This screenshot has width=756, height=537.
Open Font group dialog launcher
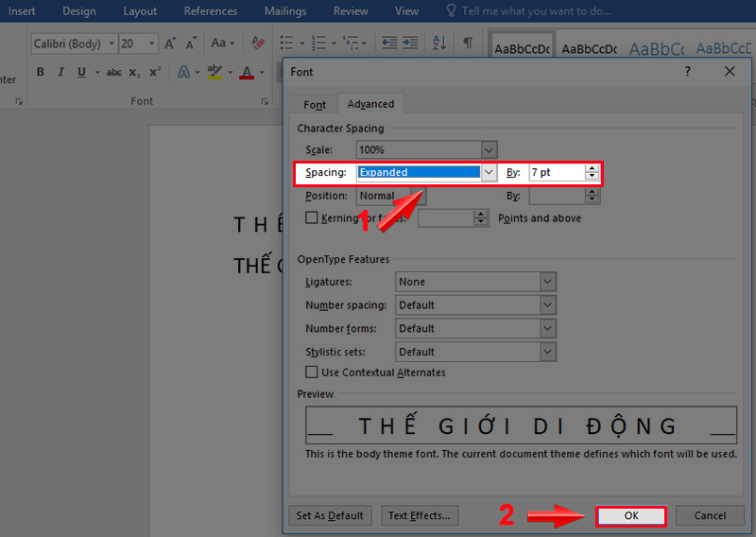(265, 101)
